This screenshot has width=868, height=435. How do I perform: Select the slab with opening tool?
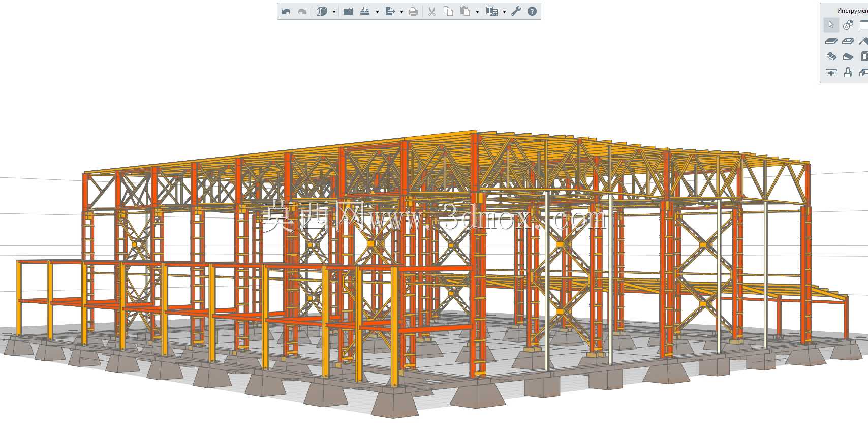848,41
